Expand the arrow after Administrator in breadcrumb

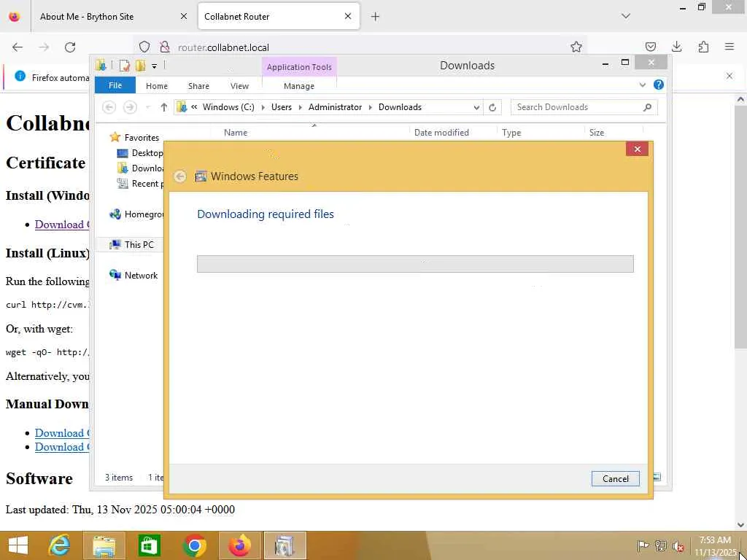(370, 108)
